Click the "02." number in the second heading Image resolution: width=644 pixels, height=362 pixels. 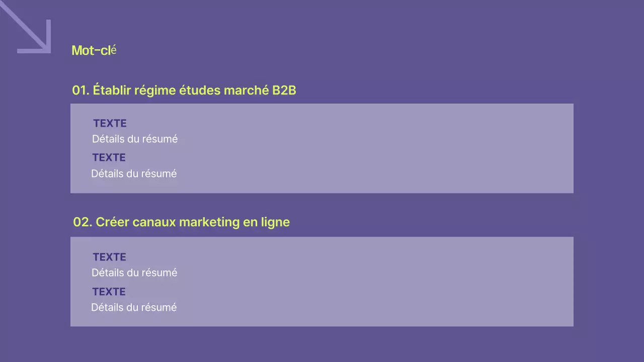[82, 222]
